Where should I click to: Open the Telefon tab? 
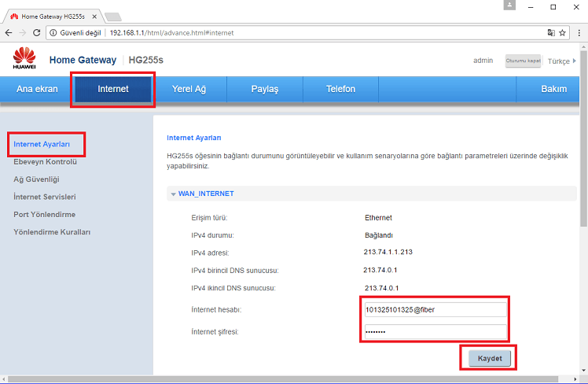pos(340,89)
